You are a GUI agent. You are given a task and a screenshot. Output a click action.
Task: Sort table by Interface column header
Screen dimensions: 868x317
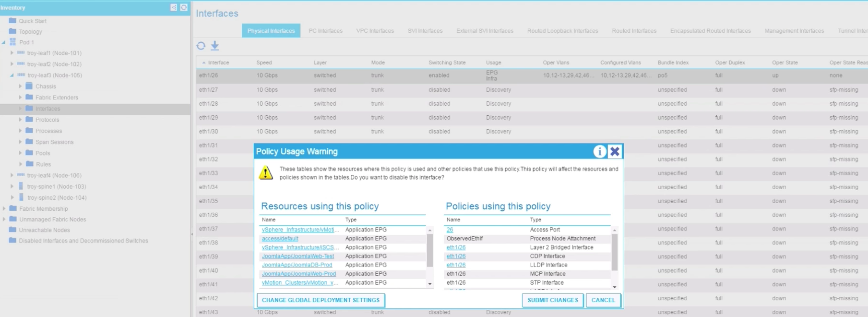(218, 62)
